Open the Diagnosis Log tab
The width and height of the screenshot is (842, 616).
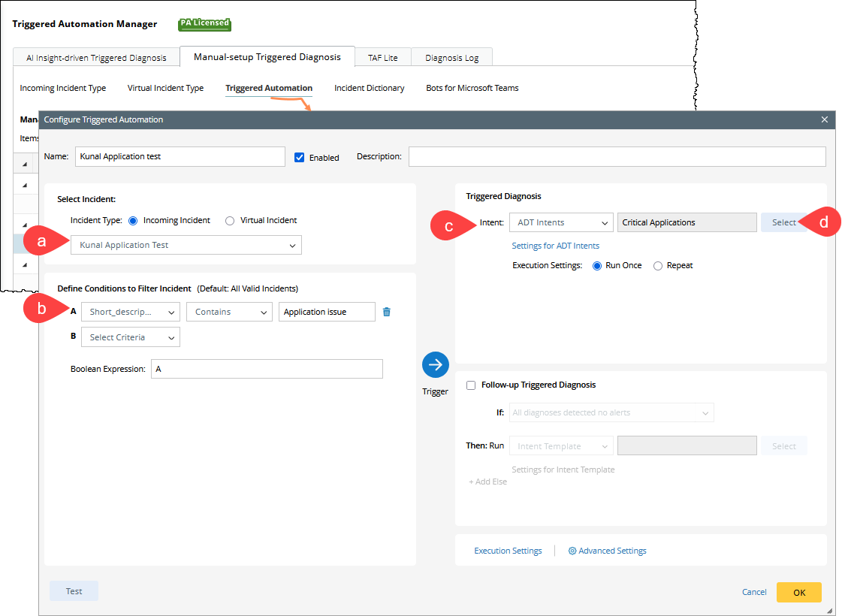[451, 58]
